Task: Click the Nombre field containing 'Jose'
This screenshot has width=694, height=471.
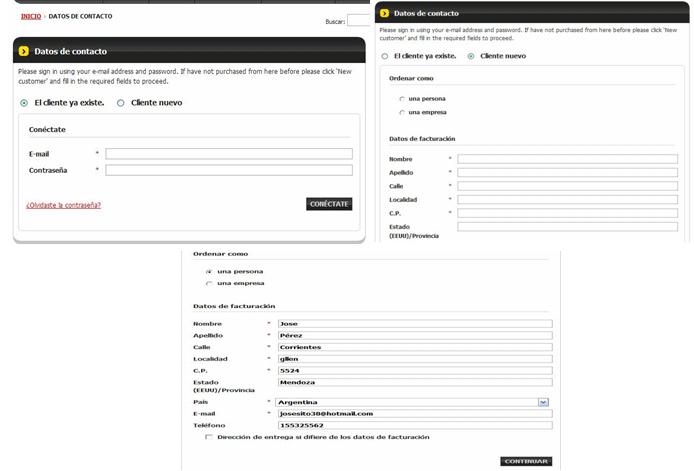Action: 414,324
